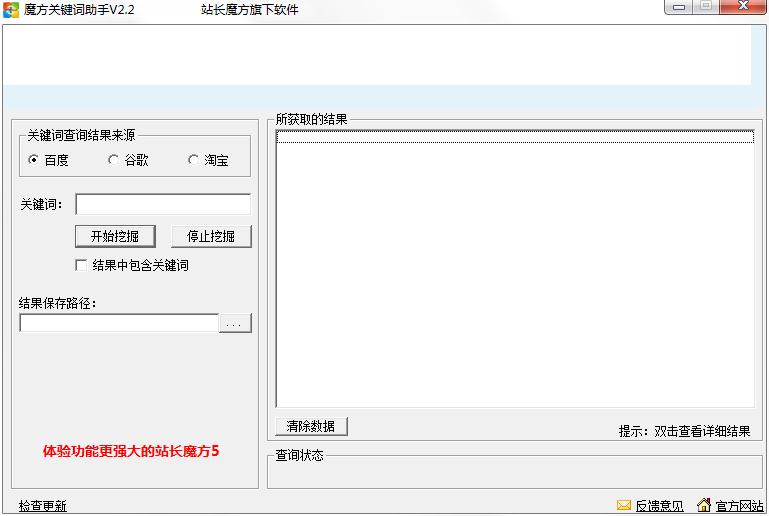
Task: Minimize the window
Action: (679, 7)
